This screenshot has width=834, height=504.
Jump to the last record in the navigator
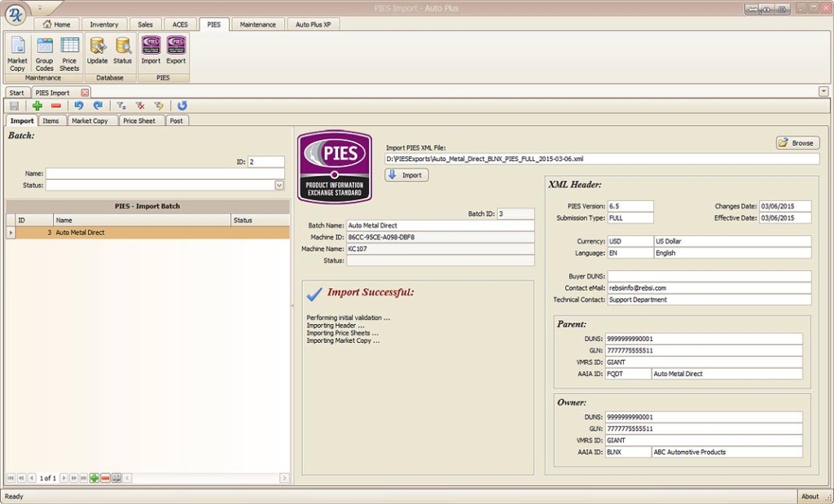pyautogui.click(x=84, y=478)
